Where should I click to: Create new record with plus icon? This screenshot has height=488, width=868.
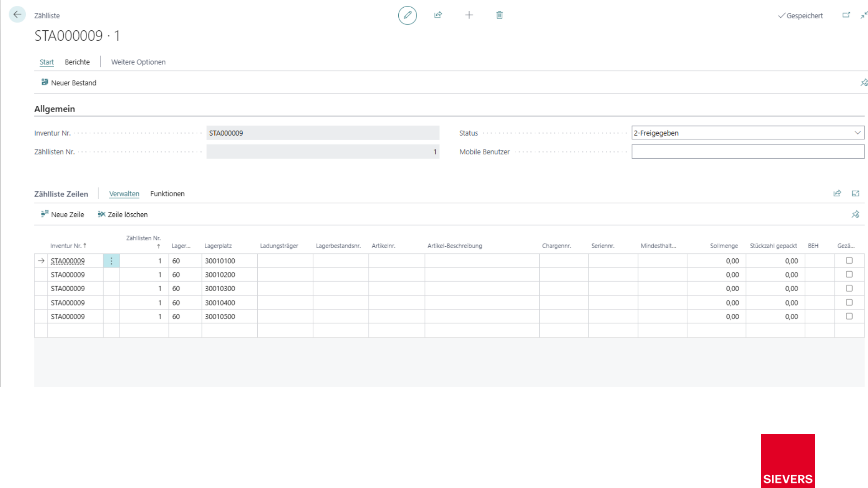[469, 15]
